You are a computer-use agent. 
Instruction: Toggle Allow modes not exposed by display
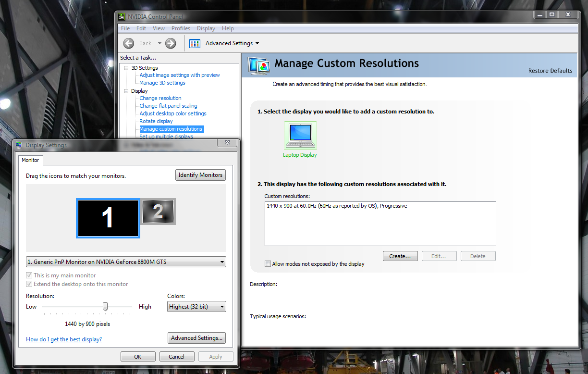(x=268, y=264)
